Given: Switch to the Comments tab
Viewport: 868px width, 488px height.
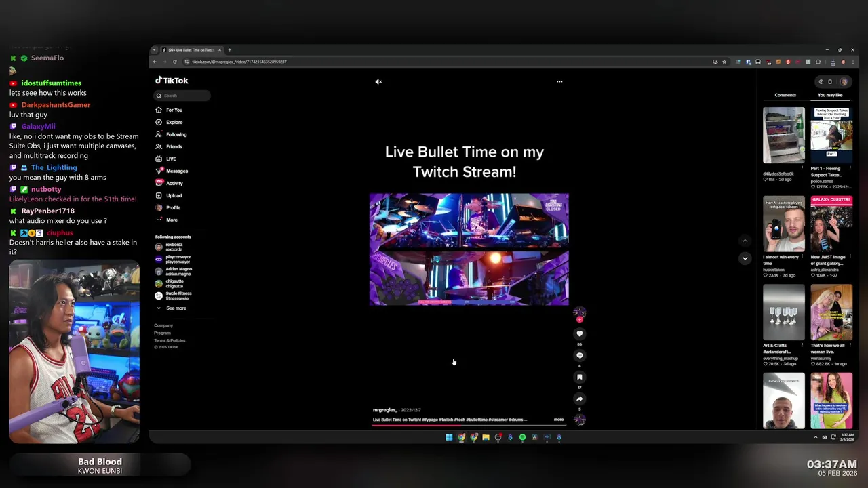Looking at the screenshot, I should [785, 95].
